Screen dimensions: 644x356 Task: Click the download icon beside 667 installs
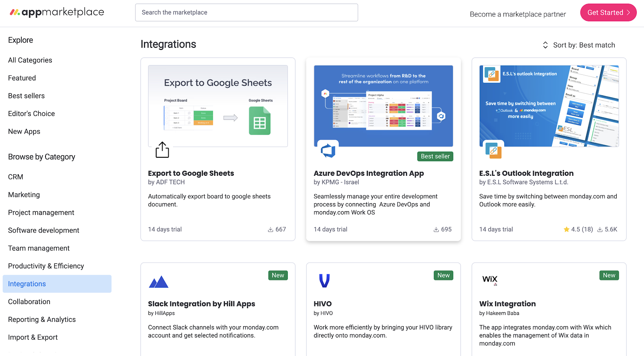pos(270,230)
